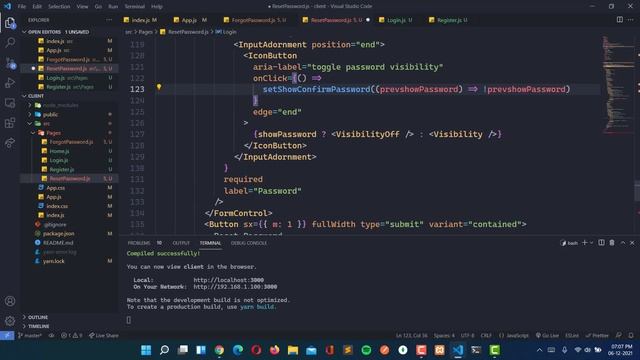
Task: Expand the Outline section
Action: tap(38, 317)
